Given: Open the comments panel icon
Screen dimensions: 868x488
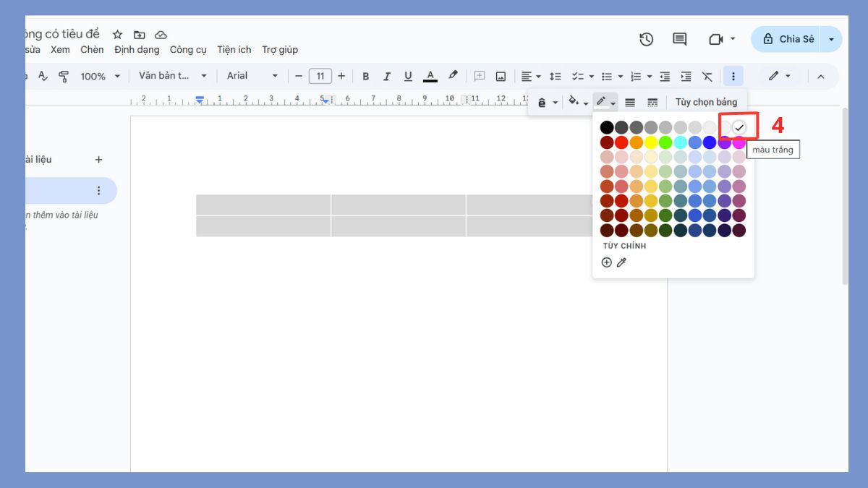Looking at the screenshot, I should point(679,39).
